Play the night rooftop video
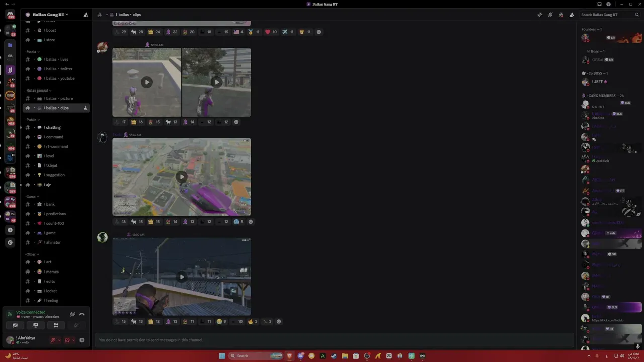The image size is (644, 362). pyautogui.click(x=182, y=277)
